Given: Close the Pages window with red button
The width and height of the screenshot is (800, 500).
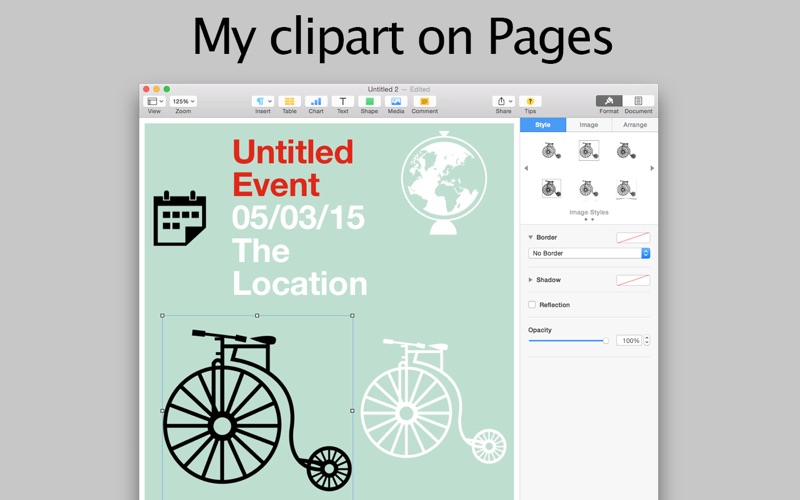Looking at the screenshot, I should (x=146, y=89).
